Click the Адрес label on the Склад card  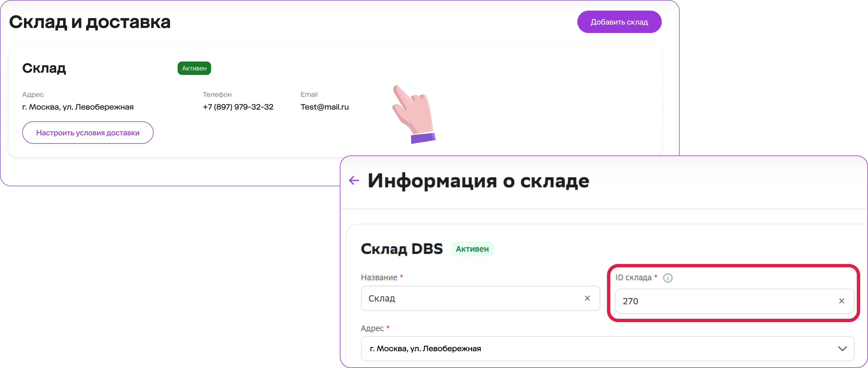[x=33, y=95]
